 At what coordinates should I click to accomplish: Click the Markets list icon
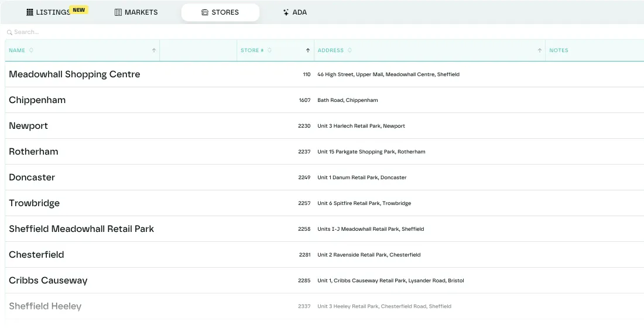118,12
